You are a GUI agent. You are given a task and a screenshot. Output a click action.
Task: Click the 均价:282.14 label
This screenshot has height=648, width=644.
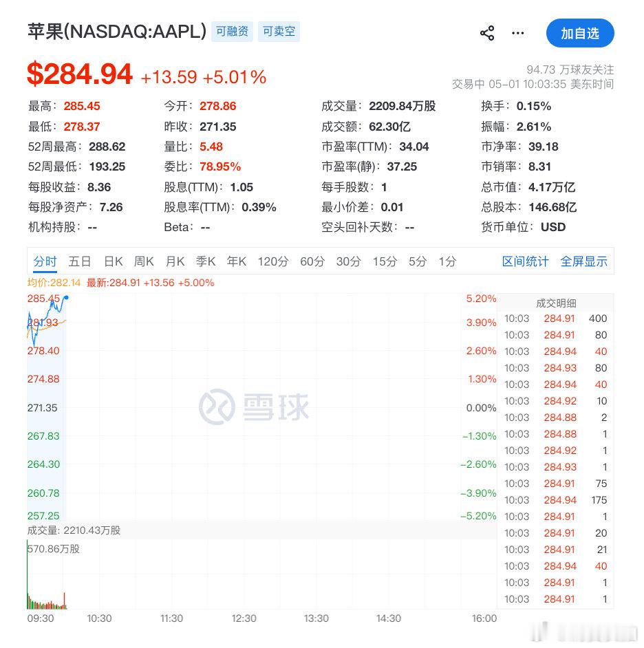[54, 283]
